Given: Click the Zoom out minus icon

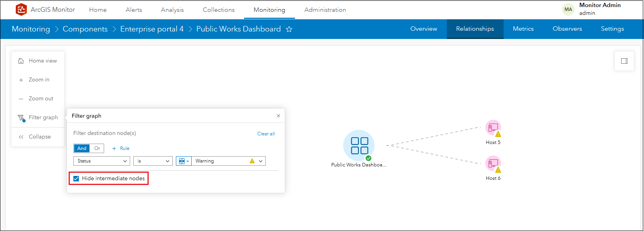Looking at the screenshot, I should 21,99.
